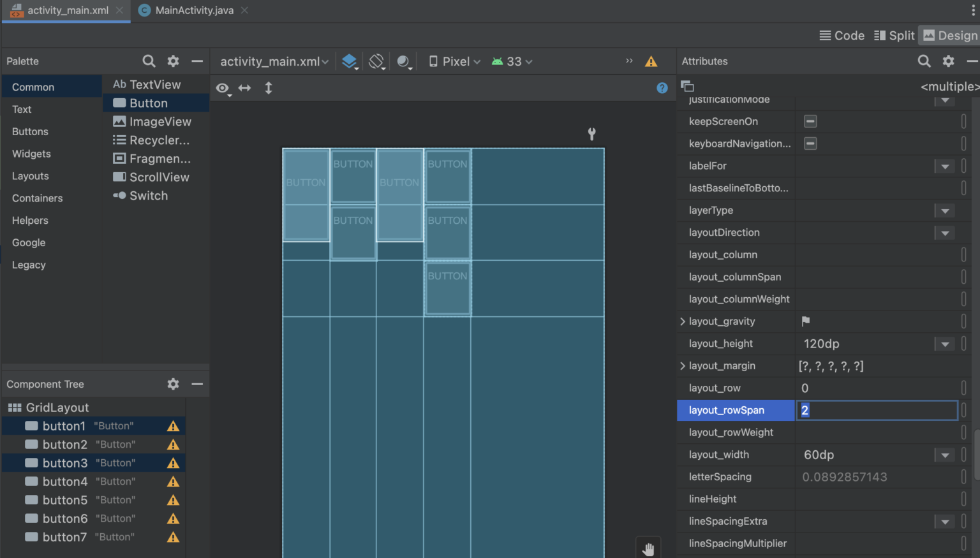Viewport: 980px width, 558px height.
Task: Click the layout_rowSpan value field
Action: (x=876, y=410)
